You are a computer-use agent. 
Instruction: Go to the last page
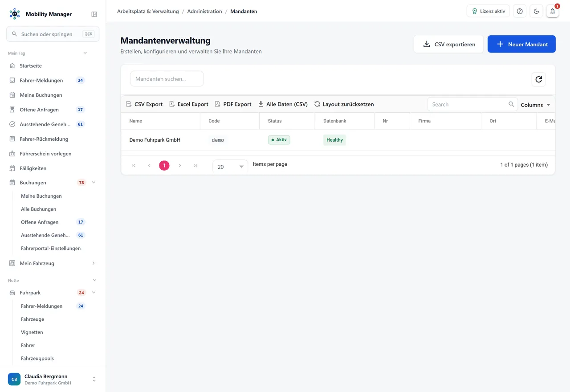click(195, 166)
